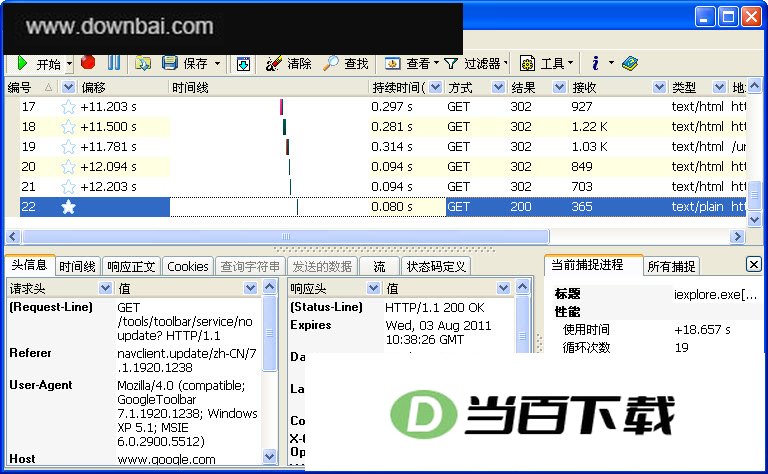Select request row with 1.22 K received

[383, 127]
